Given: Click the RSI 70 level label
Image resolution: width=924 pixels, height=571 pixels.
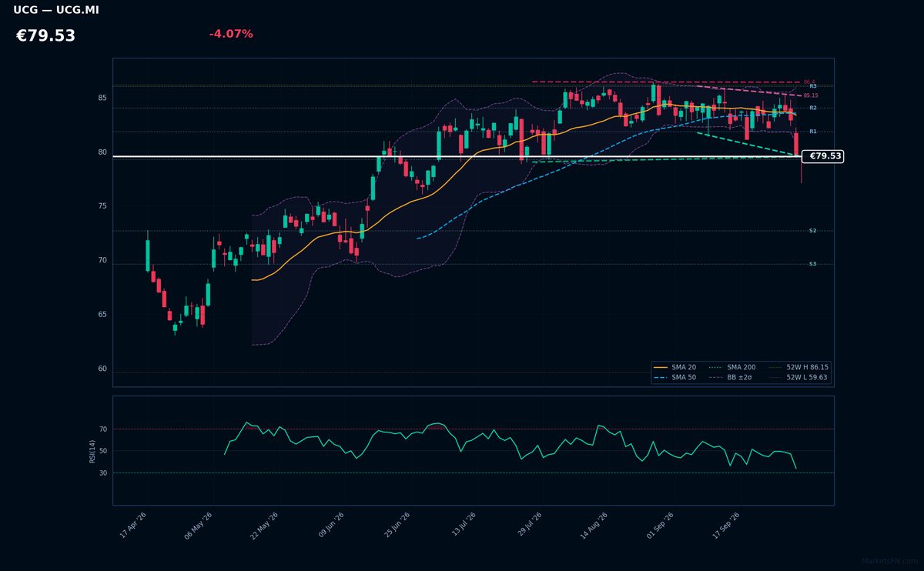Looking at the screenshot, I should pyautogui.click(x=103, y=429).
